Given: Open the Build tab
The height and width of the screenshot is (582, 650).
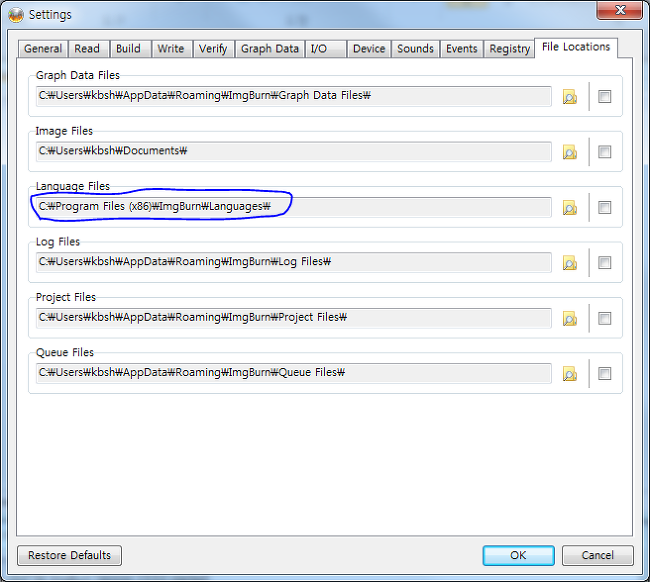Looking at the screenshot, I should click(130, 49).
